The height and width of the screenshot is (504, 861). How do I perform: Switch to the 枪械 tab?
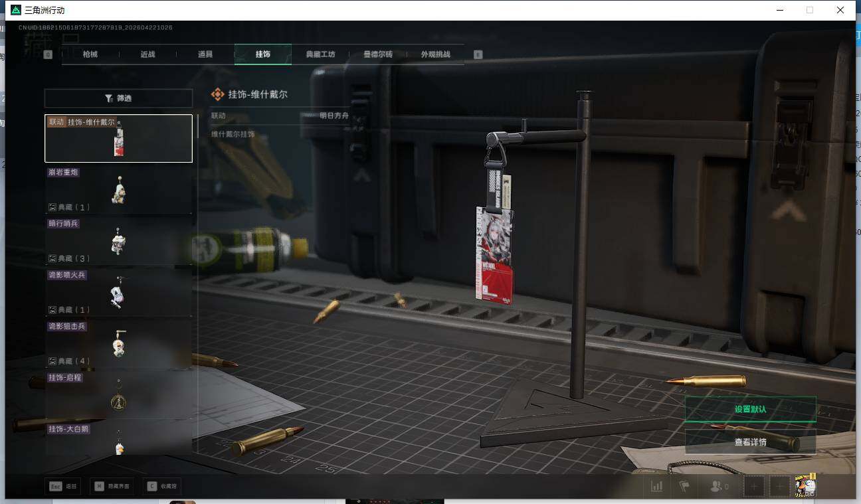click(90, 54)
